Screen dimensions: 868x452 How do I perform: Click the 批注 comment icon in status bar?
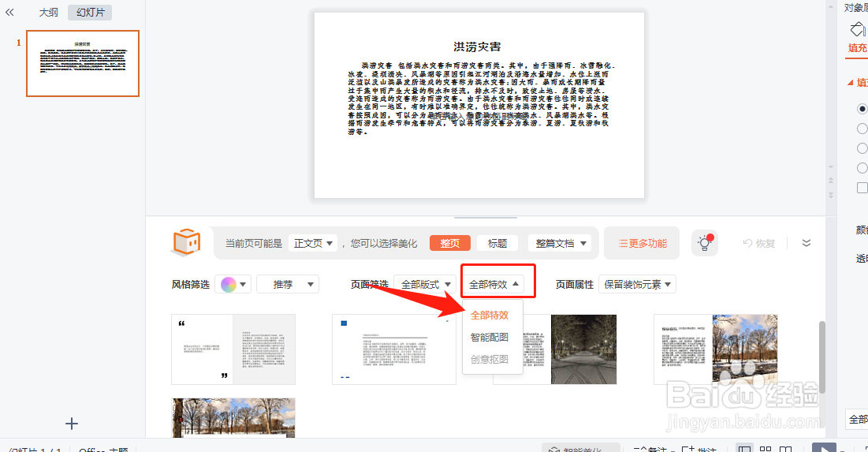point(698,448)
